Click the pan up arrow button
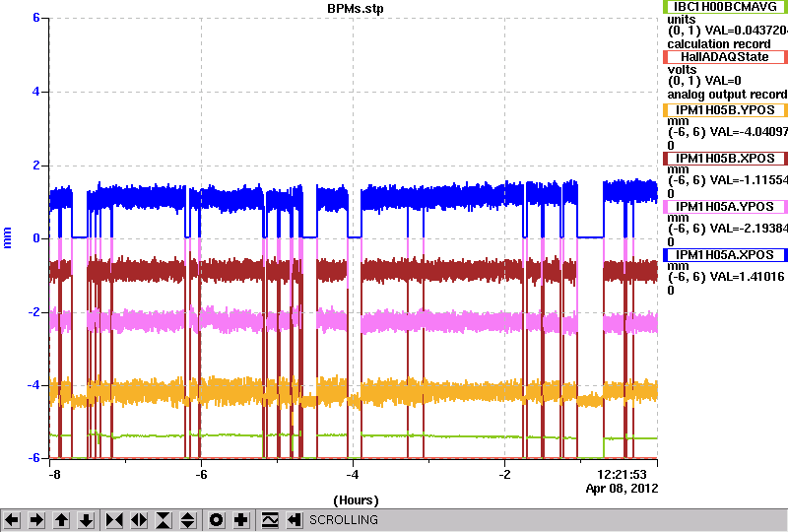The width and height of the screenshot is (788, 532). tap(62, 520)
